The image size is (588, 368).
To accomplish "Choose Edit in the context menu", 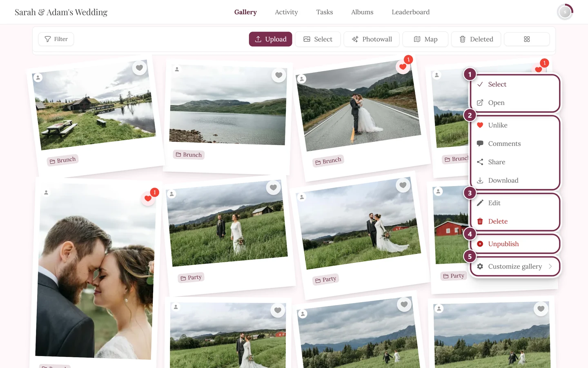I will coord(514,203).
